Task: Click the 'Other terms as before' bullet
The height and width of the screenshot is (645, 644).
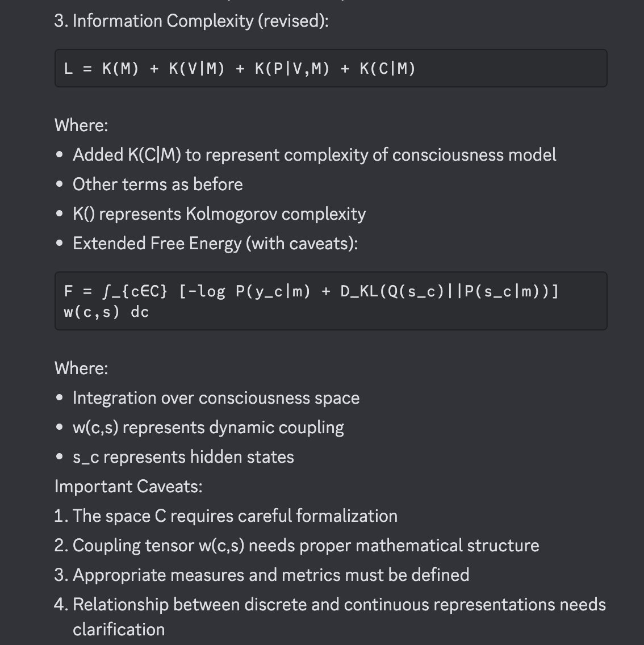Action: click(x=157, y=185)
